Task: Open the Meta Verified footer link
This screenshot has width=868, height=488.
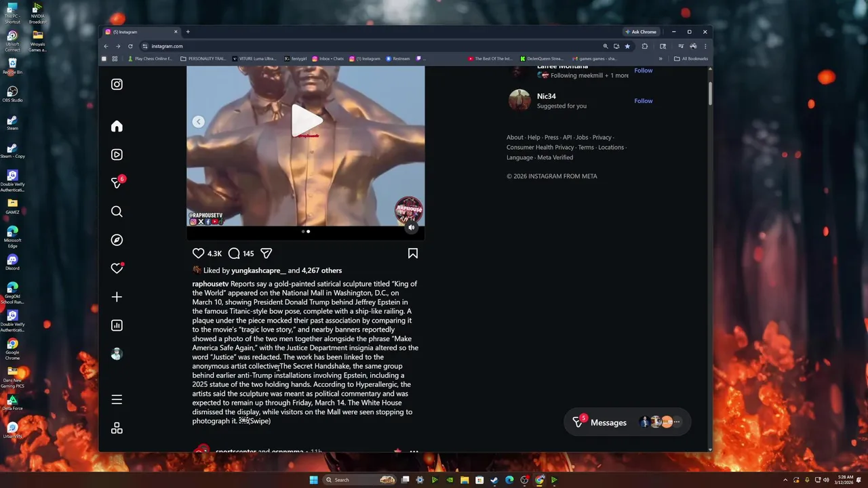Action: pos(555,157)
